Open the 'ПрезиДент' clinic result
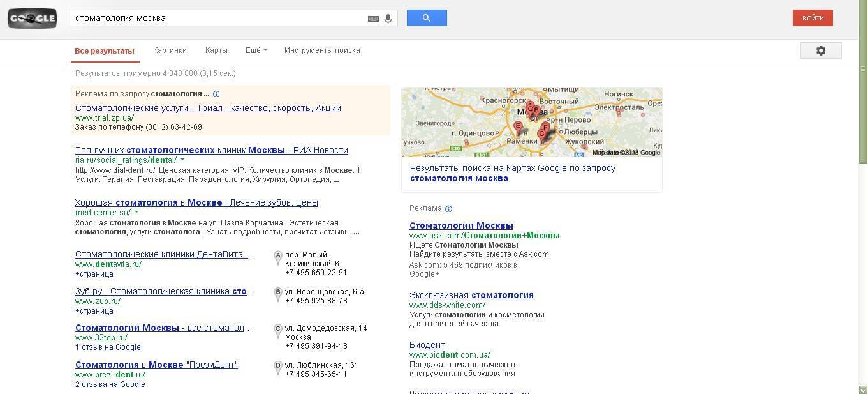Image resolution: width=868 pixels, height=394 pixels. (x=156, y=365)
